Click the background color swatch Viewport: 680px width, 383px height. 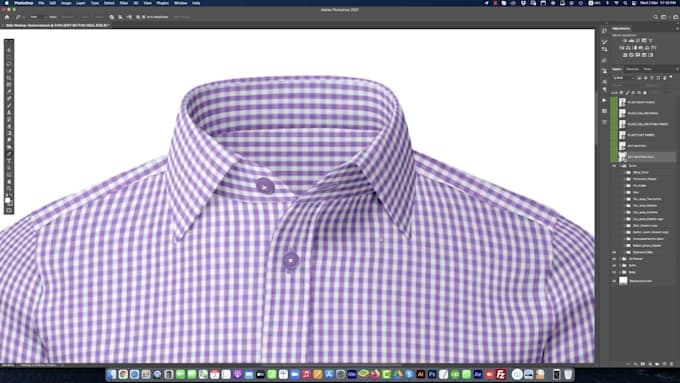(x=10, y=203)
